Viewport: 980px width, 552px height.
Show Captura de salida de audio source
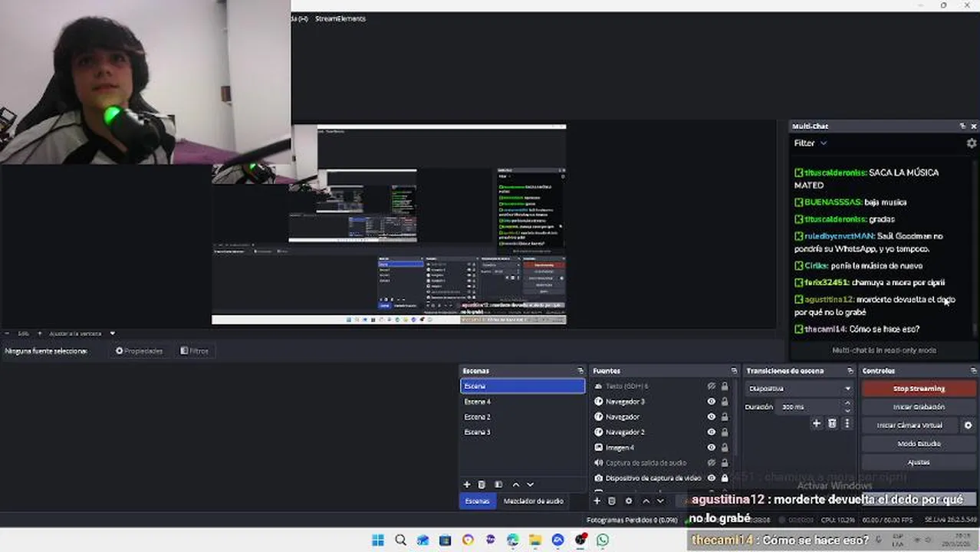(711, 463)
